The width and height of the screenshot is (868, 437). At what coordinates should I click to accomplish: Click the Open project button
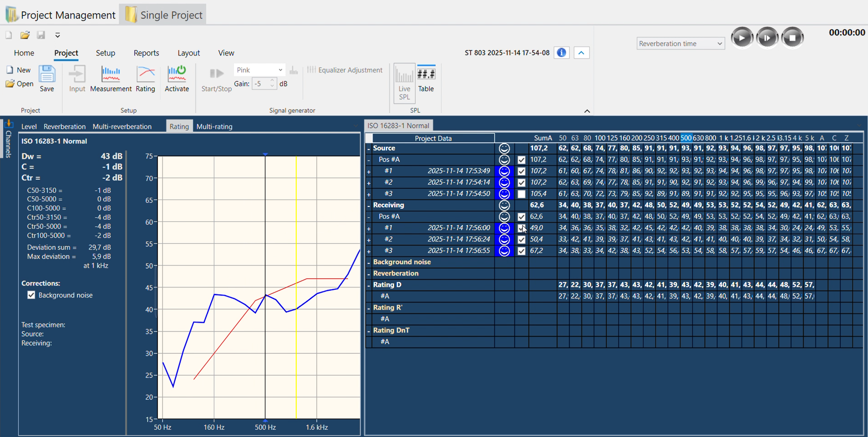pos(20,84)
